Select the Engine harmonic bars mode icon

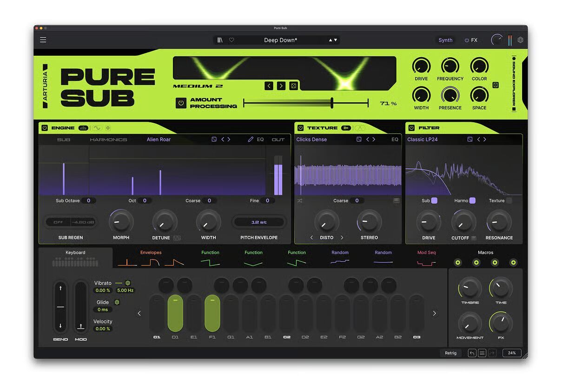click(x=84, y=127)
